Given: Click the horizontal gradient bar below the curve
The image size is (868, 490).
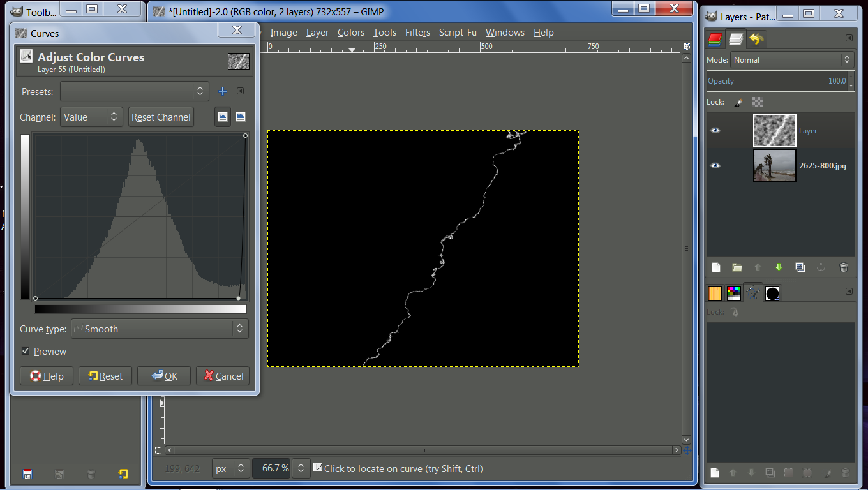Looking at the screenshot, I should [x=140, y=309].
